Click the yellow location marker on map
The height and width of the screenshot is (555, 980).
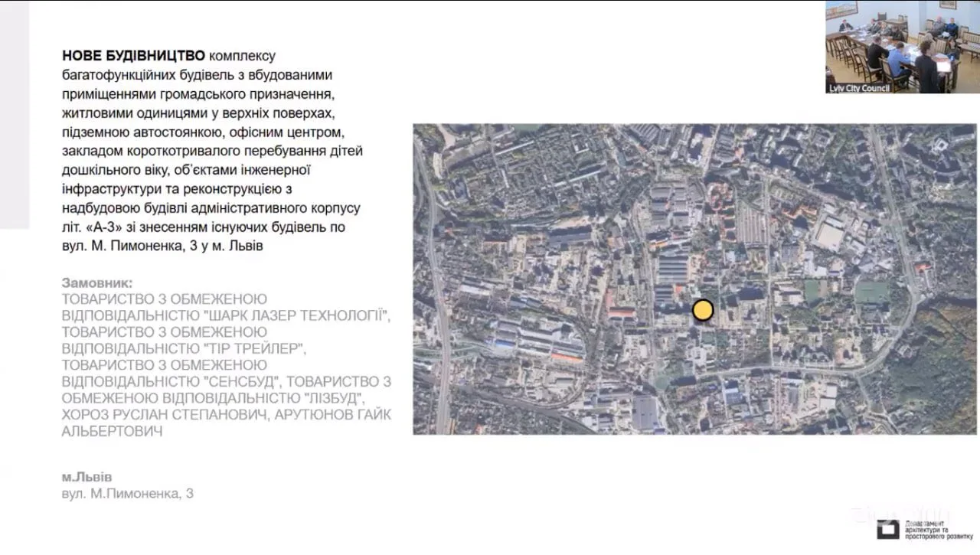[702, 310]
